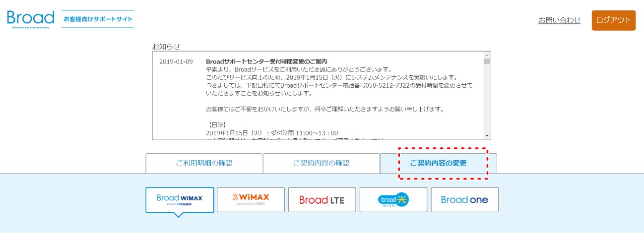Click the お客様向けサポートサイト header label
The height and width of the screenshot is (233, 644).
pos(98,19)
